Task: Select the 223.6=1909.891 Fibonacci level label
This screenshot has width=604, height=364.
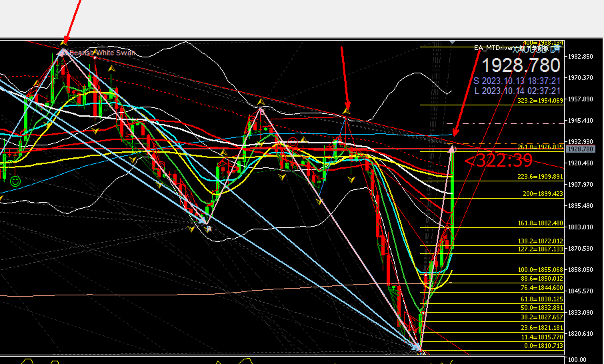Action: pos(540,177)
